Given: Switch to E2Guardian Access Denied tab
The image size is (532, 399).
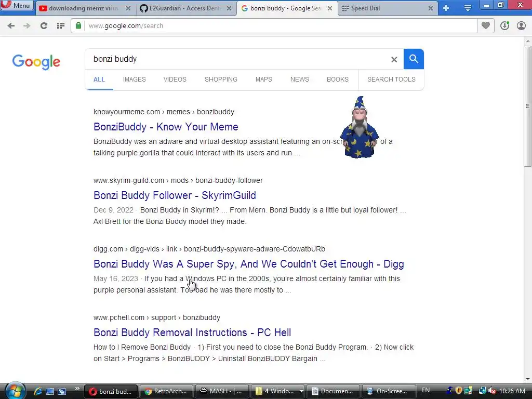Looking at the screenshot, I should point(185,8).
